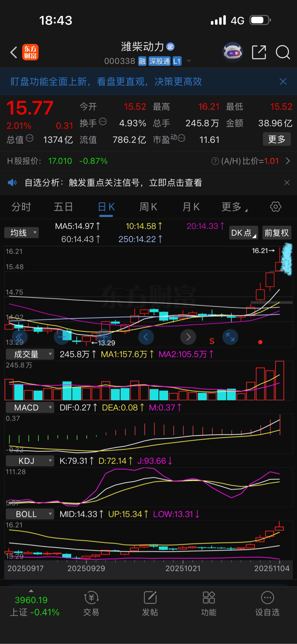Tap the H股 price 17.010
This screenshot has width=297, height=644.
(60, 161)
